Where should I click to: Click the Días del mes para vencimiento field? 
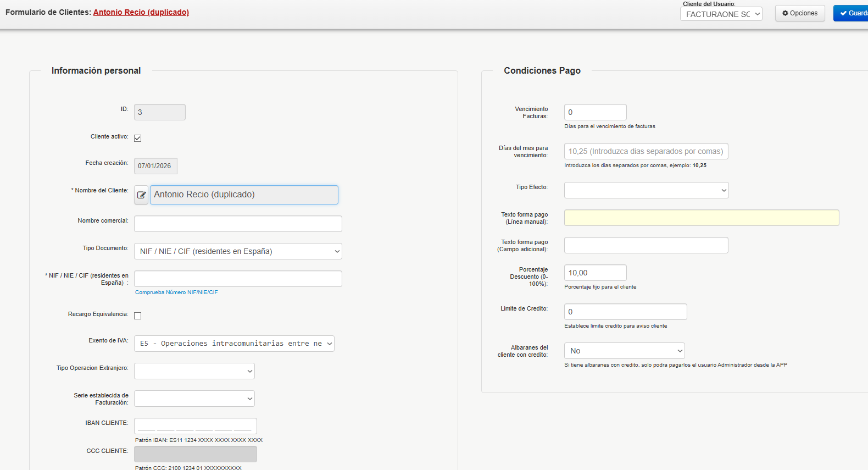click(x=646, y=151)
